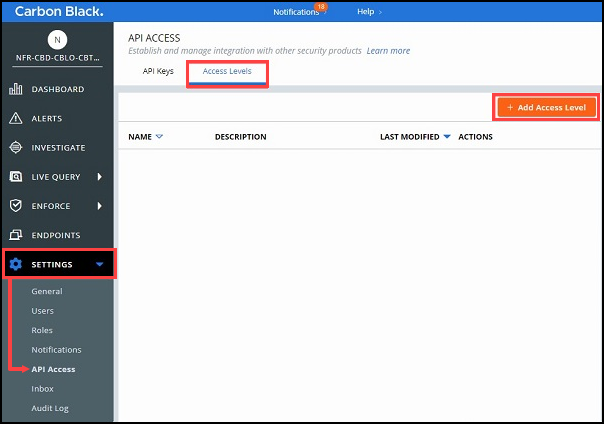
Task: Click the Add Access Level button
Action: pos(547,107)
